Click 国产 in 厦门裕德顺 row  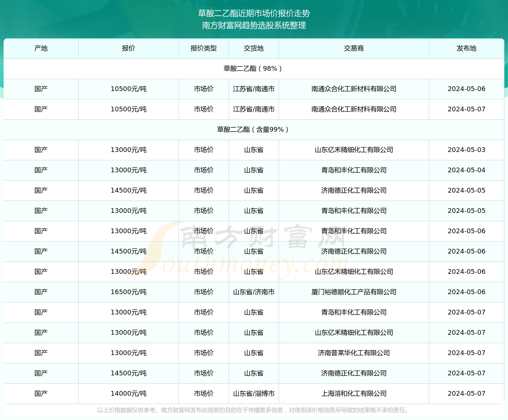point(41,292)
